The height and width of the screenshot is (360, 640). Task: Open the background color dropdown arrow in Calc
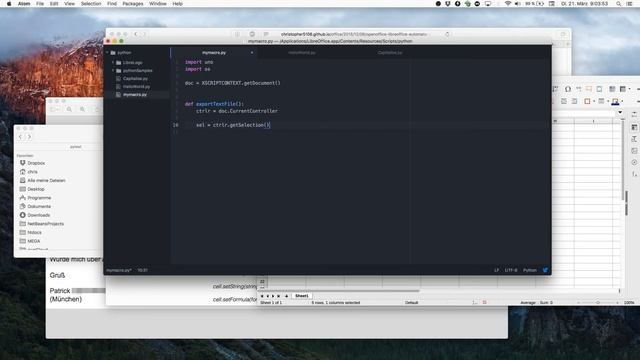[622, 101]
